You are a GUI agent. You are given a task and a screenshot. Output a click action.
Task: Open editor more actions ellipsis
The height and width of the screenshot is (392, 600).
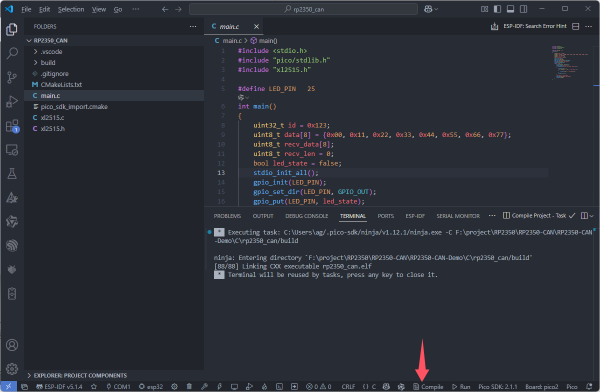(589, 26)
